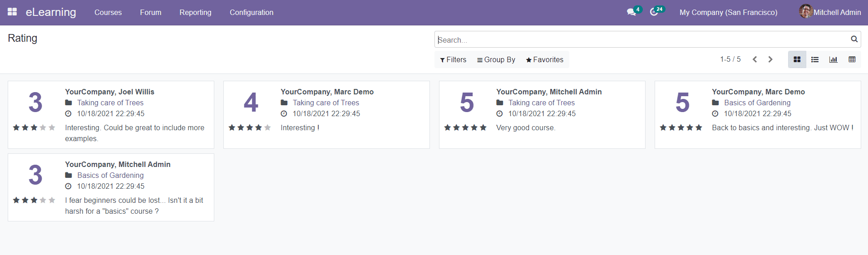Expand the Filters dropdown
868x255 pixels.
(453, 59)
